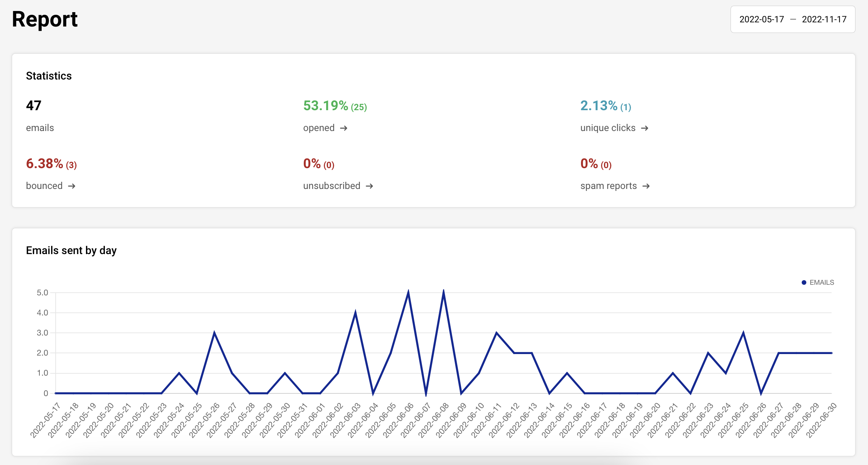
Task: View the bounced emails list
Action: (x=44, y=186)
